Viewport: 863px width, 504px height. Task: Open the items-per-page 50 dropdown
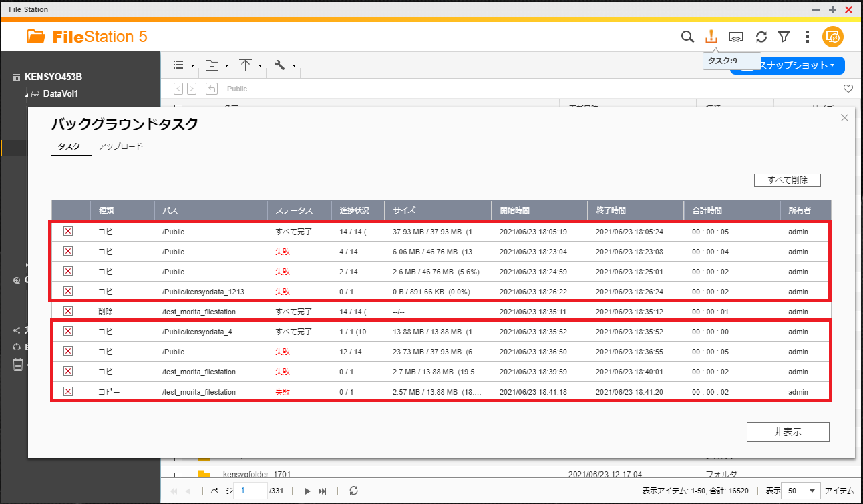[800, 491]
